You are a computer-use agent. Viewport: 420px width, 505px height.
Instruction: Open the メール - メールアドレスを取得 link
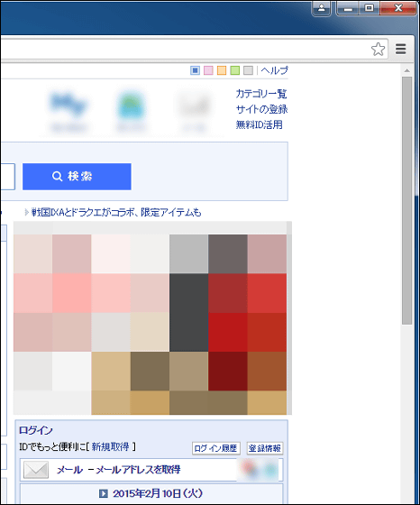click(118, 470)
